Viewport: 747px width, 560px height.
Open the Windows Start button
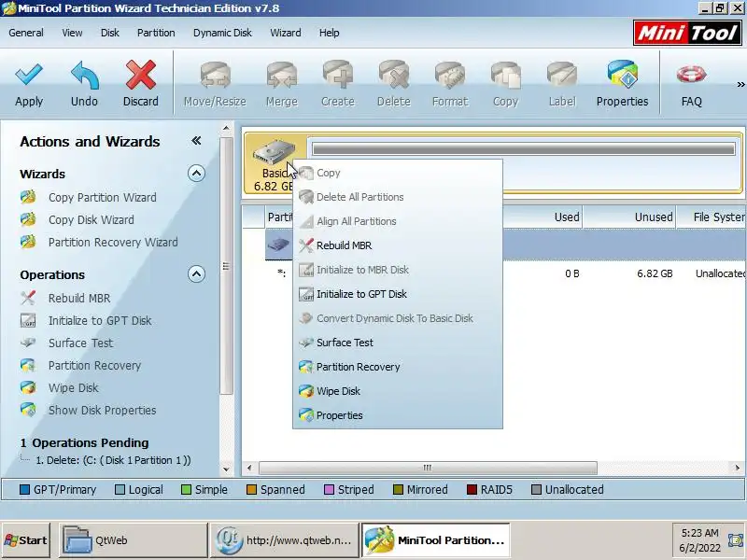(x=26, y=540)
